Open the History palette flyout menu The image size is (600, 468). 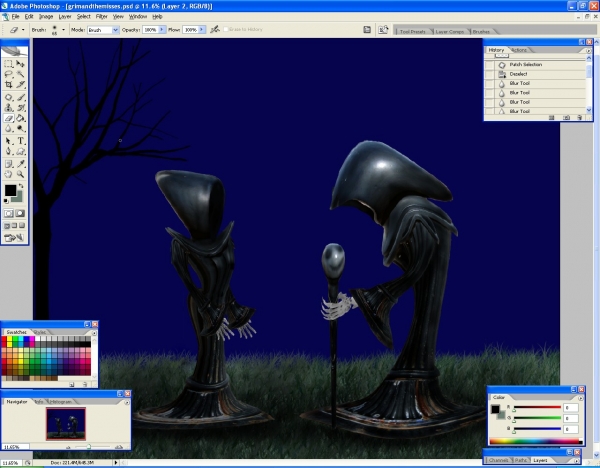click(x=589, y=51)
